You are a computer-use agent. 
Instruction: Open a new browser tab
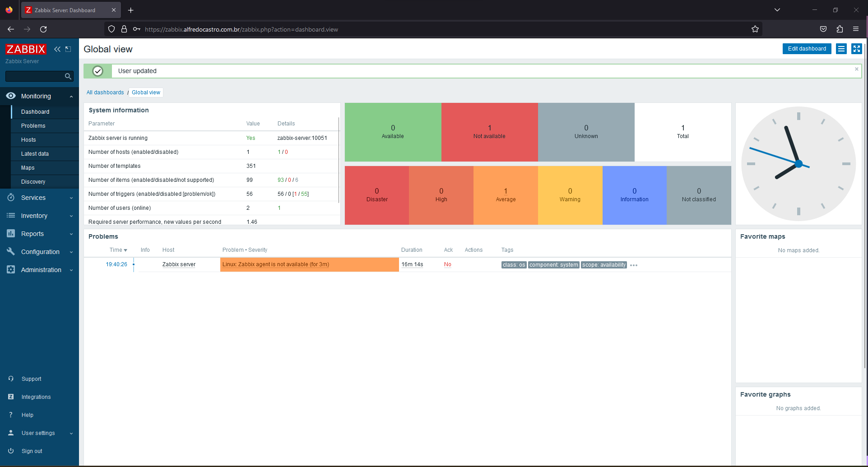coord(130,10)
